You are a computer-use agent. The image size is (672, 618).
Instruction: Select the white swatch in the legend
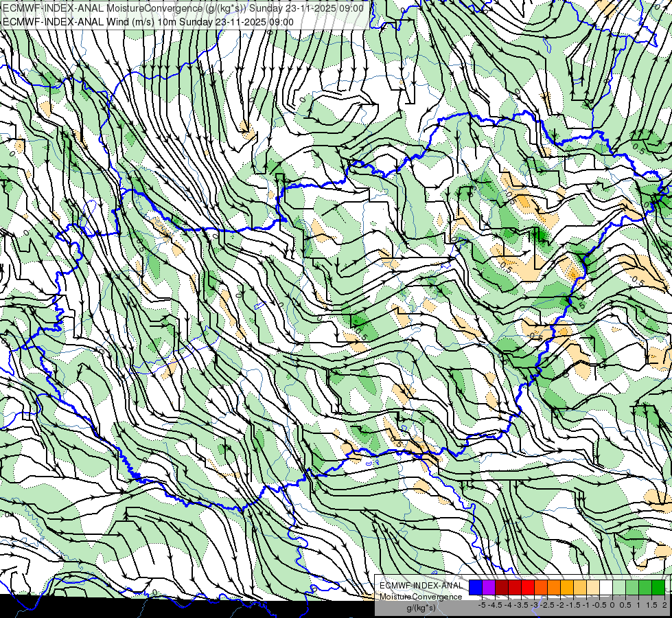tap(605, 587)
